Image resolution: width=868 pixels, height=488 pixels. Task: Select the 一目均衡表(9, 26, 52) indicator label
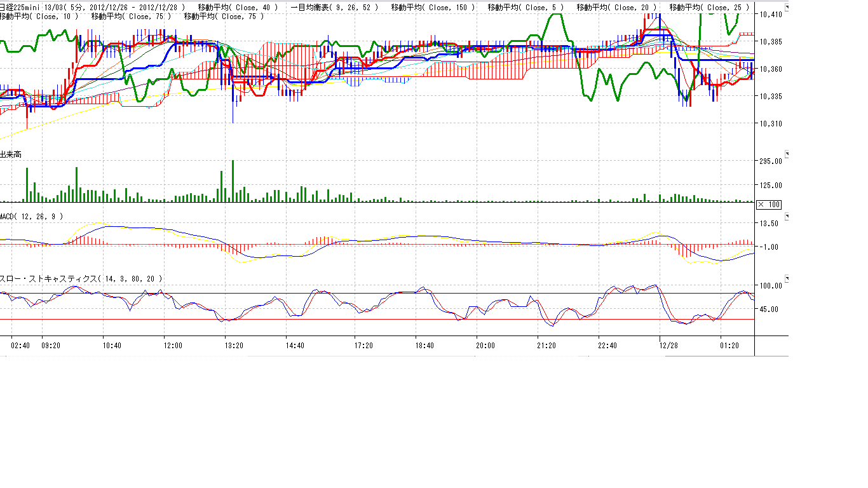(338, 8)
